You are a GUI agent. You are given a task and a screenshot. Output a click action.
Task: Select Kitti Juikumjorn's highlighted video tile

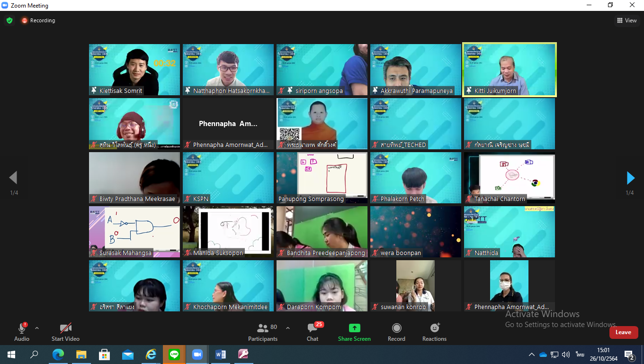point(510,70)
